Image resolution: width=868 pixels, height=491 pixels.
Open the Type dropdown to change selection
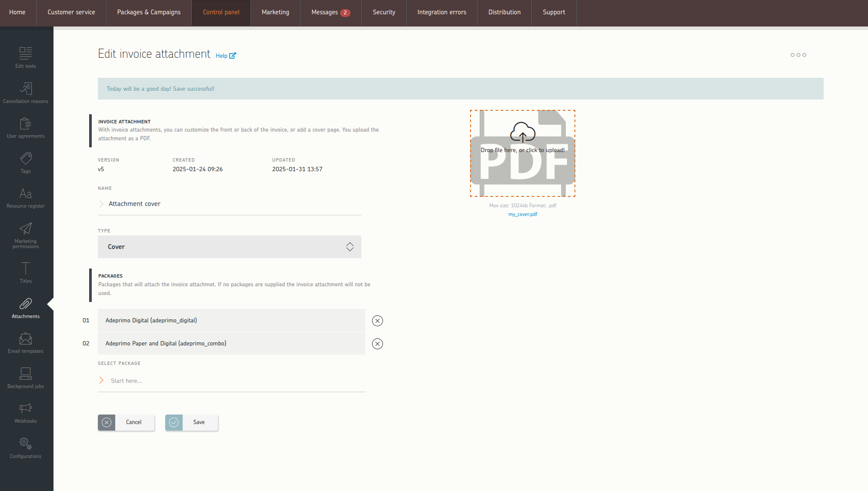point(230,247)
